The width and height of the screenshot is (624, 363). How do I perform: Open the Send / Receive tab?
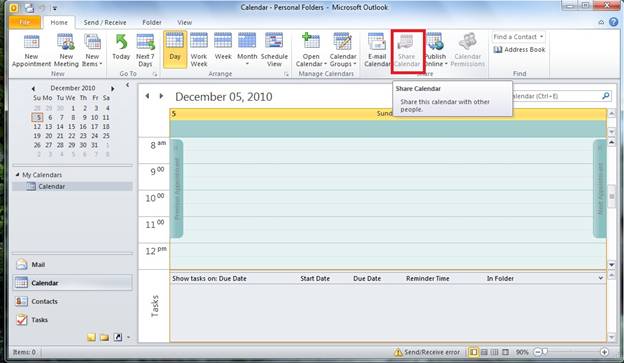click(x=105, y=23)
